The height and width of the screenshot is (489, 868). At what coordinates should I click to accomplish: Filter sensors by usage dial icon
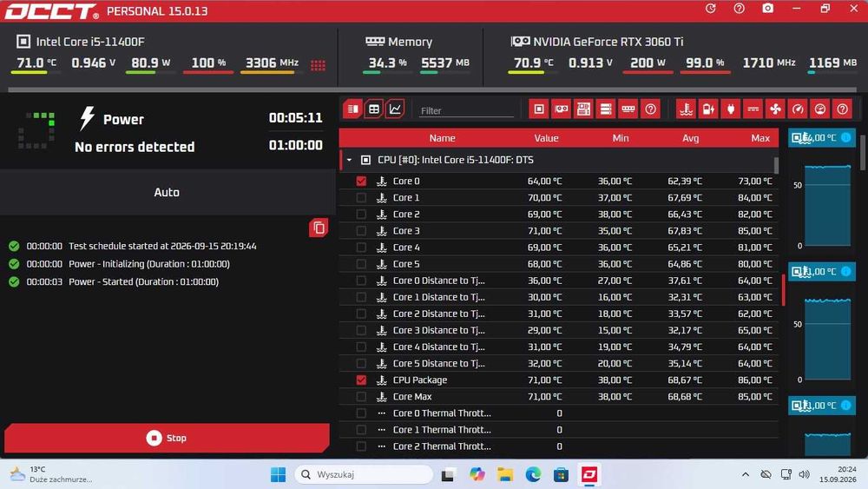tap(820, 109)
